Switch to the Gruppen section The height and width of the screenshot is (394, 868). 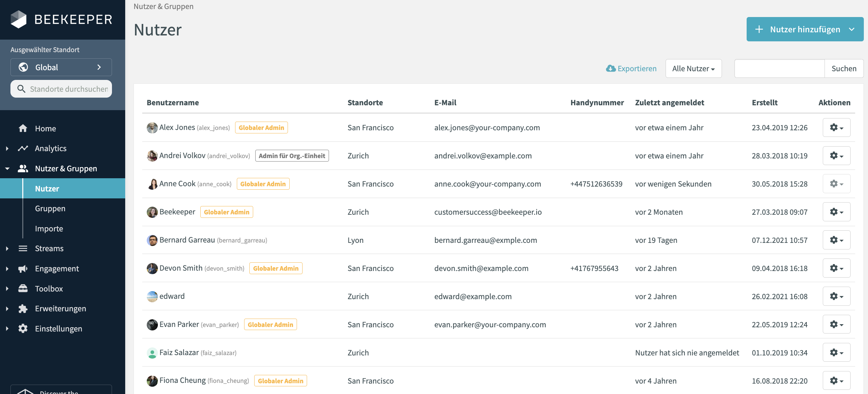pos(50,208)
